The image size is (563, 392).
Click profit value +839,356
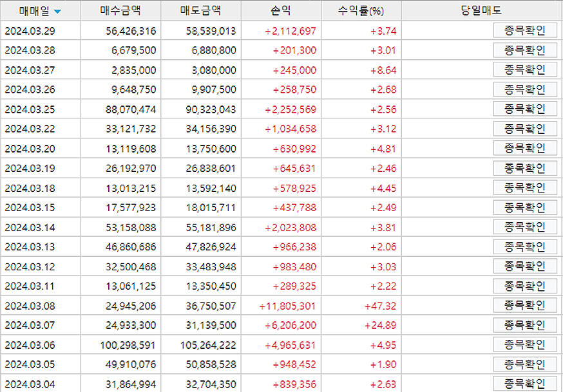coord(294,384)
